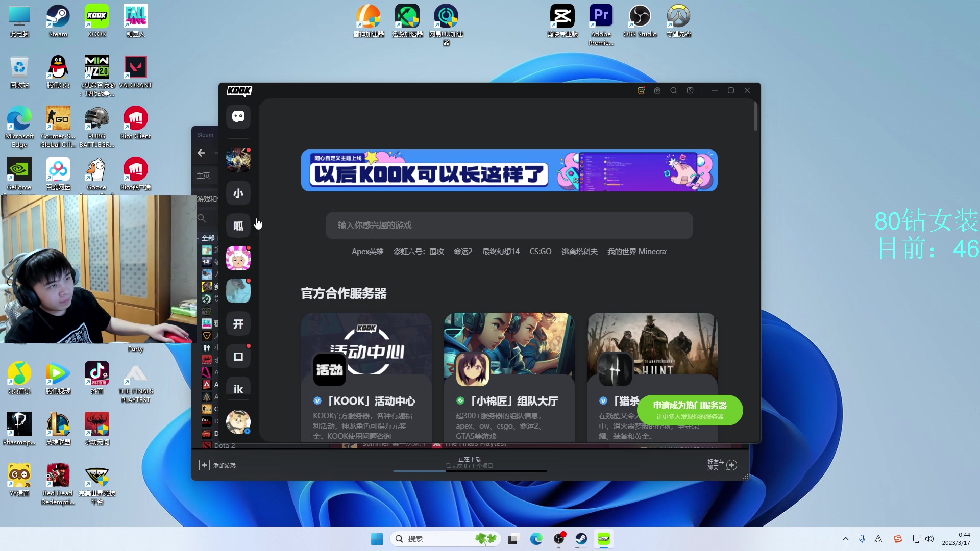Select the 我的世界 Minecraft game tag
This screenshot has width=980, height=551.
coord(636,252)
